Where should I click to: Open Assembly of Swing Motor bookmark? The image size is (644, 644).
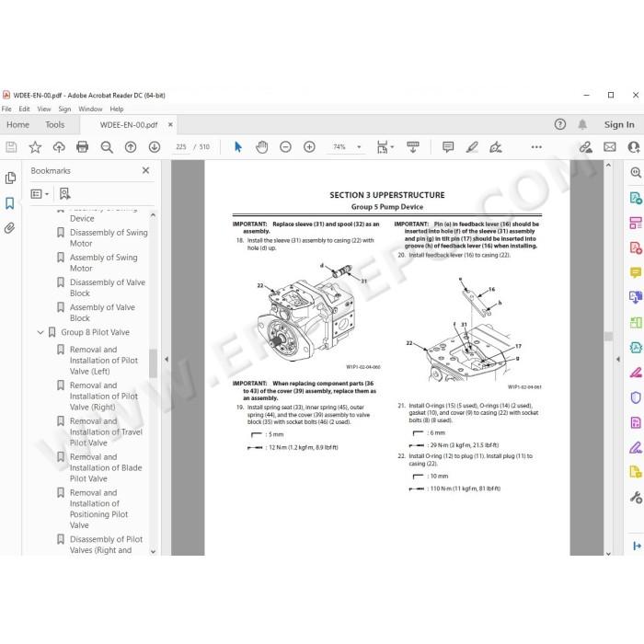103,263
